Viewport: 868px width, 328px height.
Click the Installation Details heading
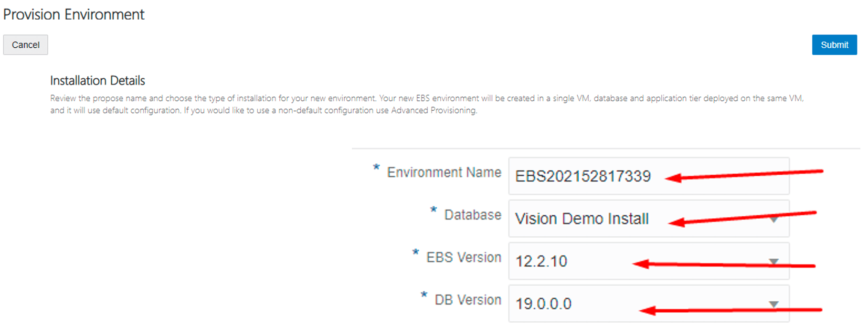click(x=97, y=80)
